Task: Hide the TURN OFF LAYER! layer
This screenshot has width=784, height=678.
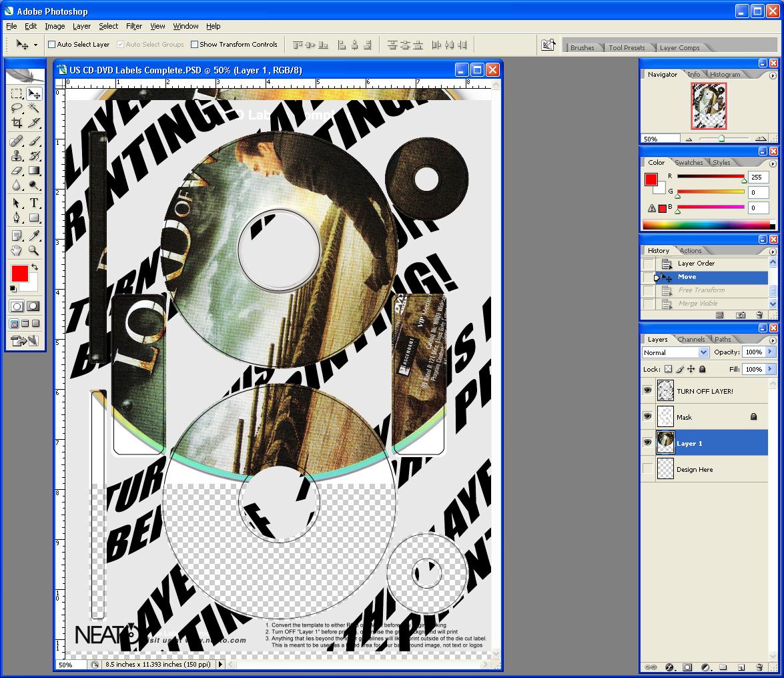Action: click(647, 390)
